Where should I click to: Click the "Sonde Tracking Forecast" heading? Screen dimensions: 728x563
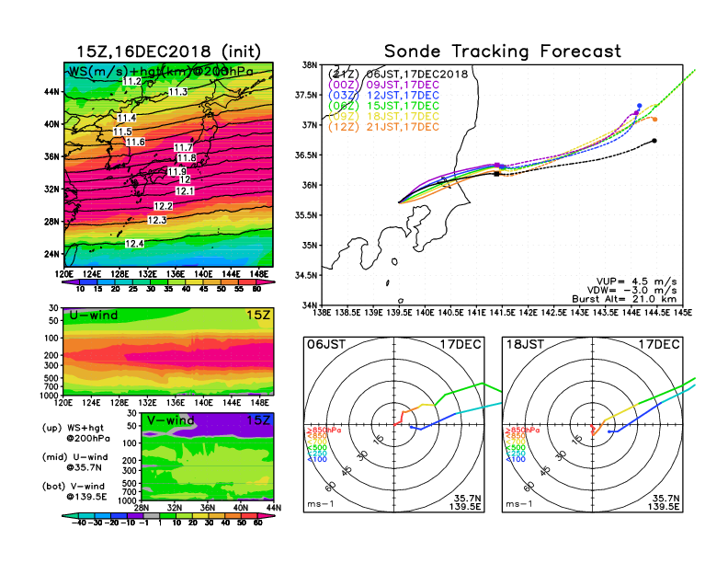(x=503, y=52)
